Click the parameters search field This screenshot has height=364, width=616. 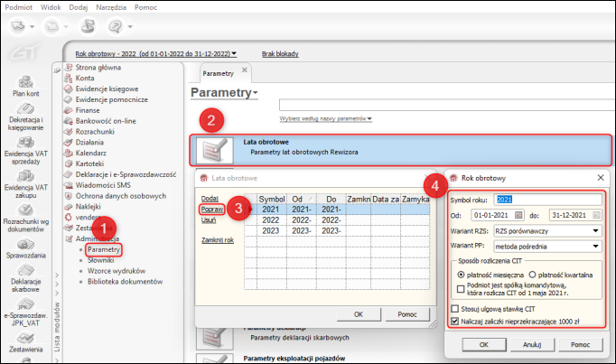447,106
